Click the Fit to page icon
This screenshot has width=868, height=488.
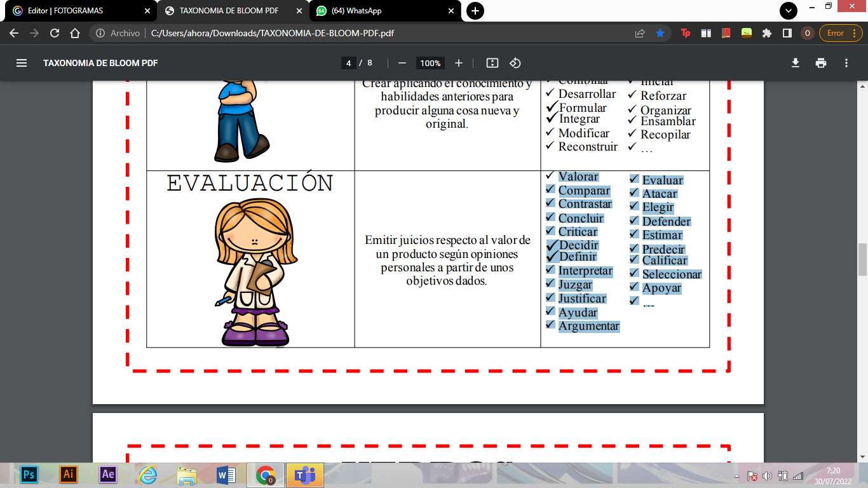[492, 63]
